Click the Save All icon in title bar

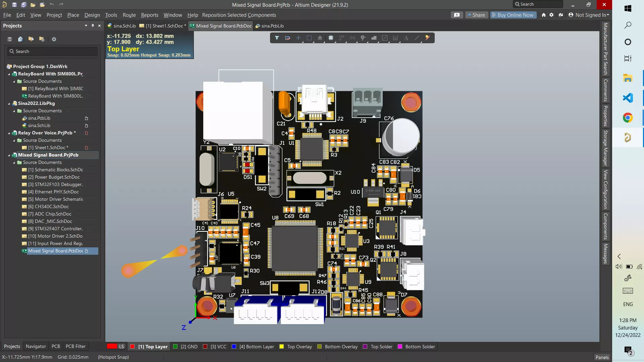pos(24,5)
